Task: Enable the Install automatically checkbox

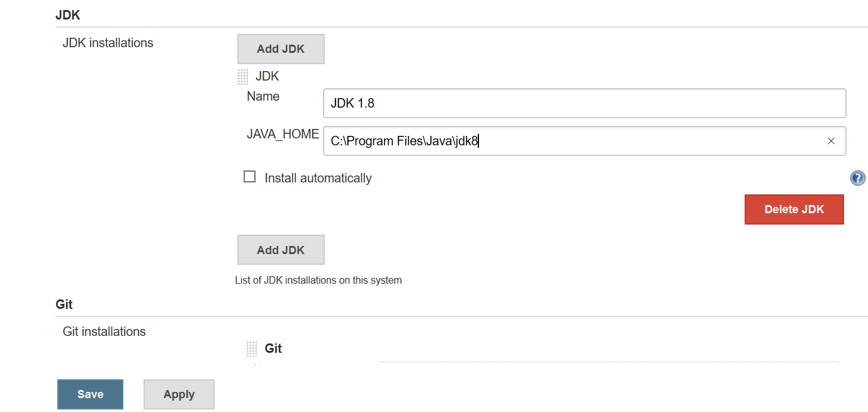Action: point(250,177)
